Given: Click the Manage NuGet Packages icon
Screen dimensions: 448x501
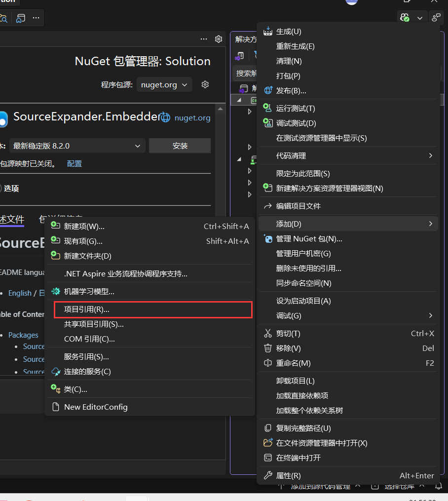Looking at the screenshot, I should 268,239.
